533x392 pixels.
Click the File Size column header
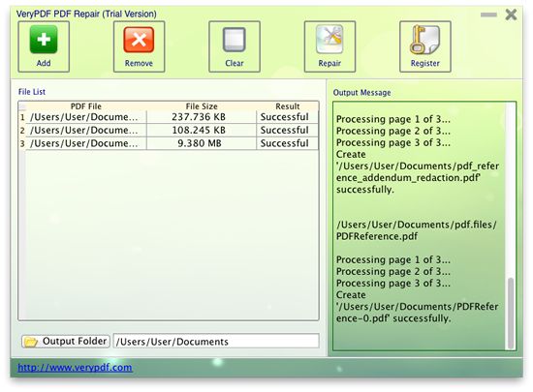click(x=202, y=106)
